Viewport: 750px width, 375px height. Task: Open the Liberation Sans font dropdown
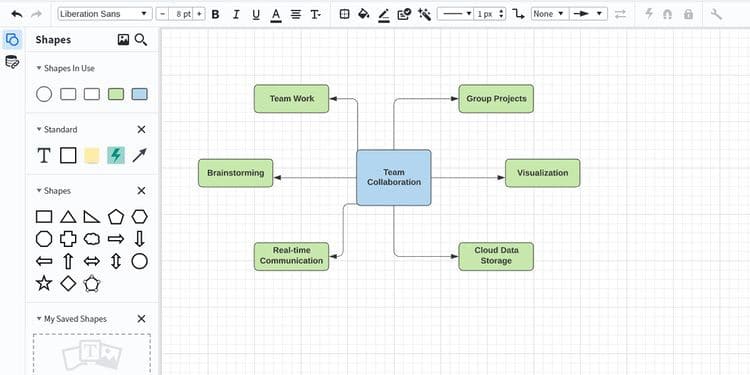(105, 14)
